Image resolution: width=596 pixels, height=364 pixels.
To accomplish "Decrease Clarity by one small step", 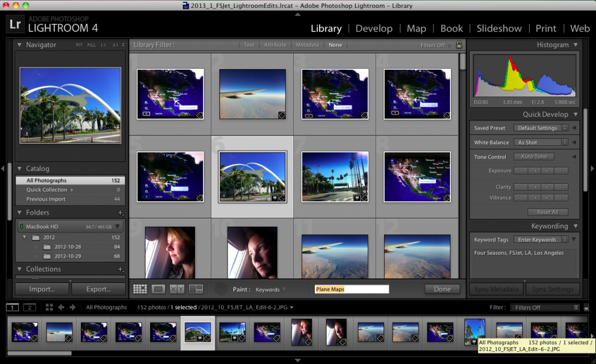I will pos(535,187).
